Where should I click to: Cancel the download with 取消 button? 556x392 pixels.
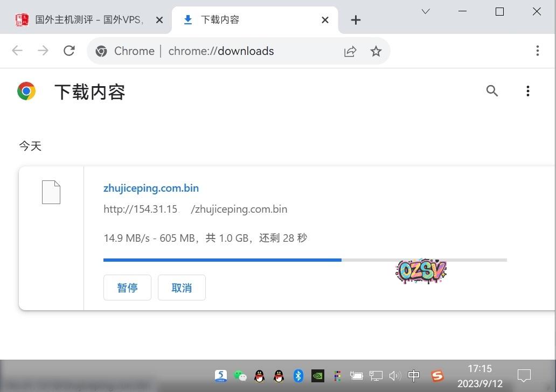click(x=182, y=288)
